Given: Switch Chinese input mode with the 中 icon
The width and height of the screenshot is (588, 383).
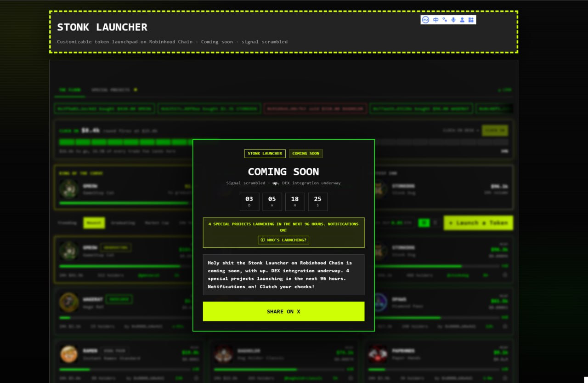Looking at the screenshot, I should [436, 20].
